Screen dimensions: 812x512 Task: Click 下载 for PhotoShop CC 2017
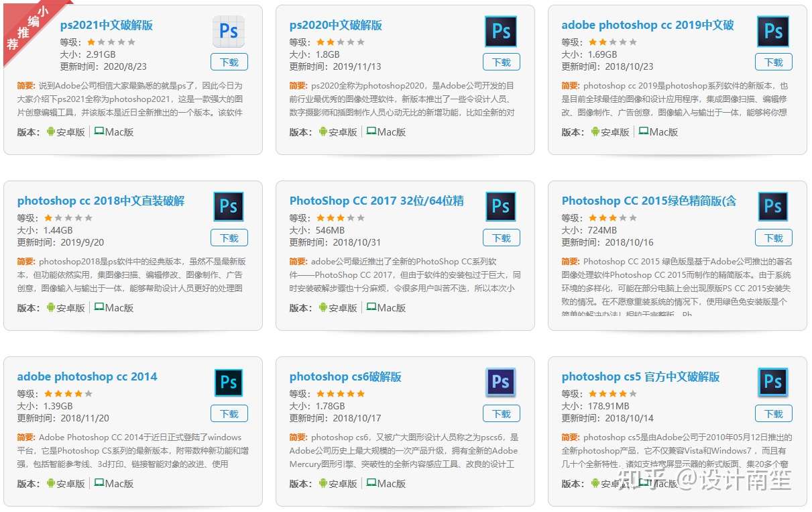(502, 238)
